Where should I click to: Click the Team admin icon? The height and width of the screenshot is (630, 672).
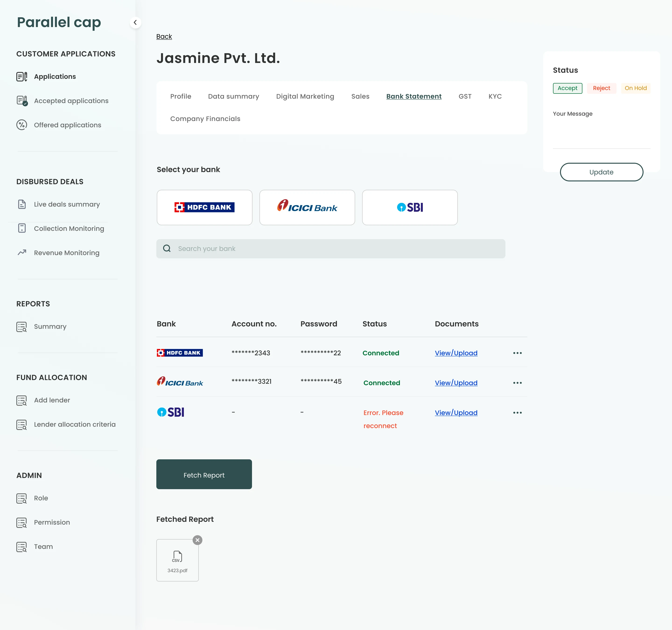tap(22, 547)
